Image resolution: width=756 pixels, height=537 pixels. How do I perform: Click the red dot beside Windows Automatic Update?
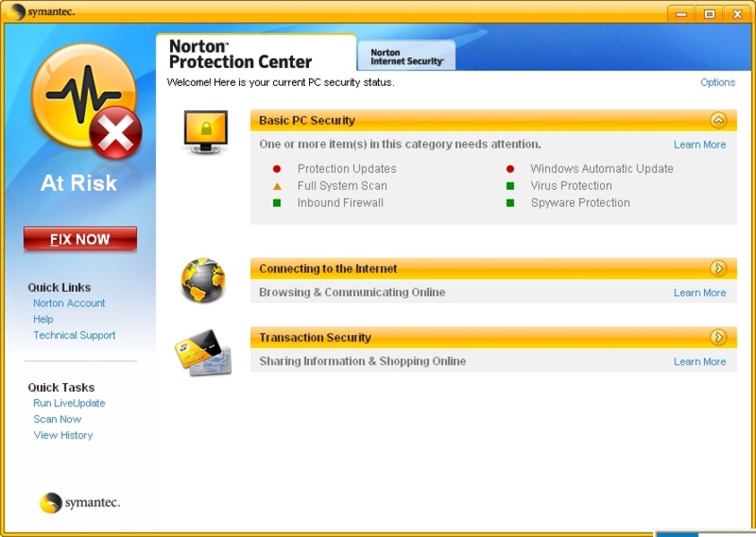510,169
